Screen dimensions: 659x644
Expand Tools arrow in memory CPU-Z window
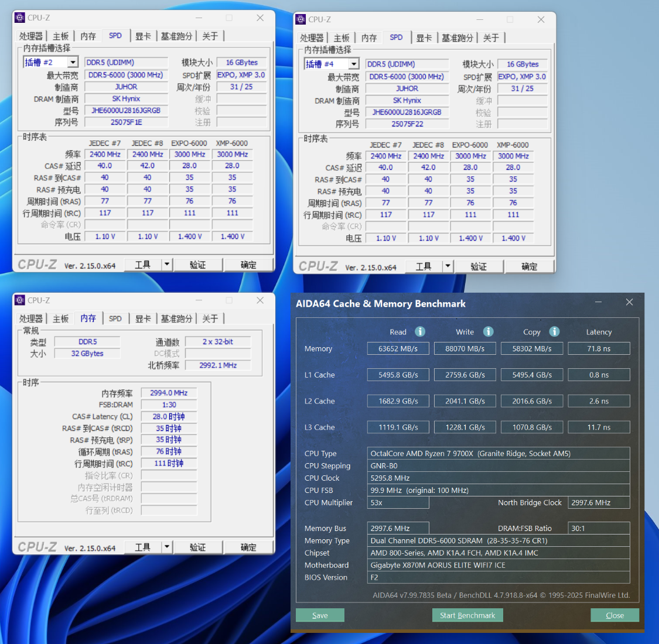pos(167,547)
